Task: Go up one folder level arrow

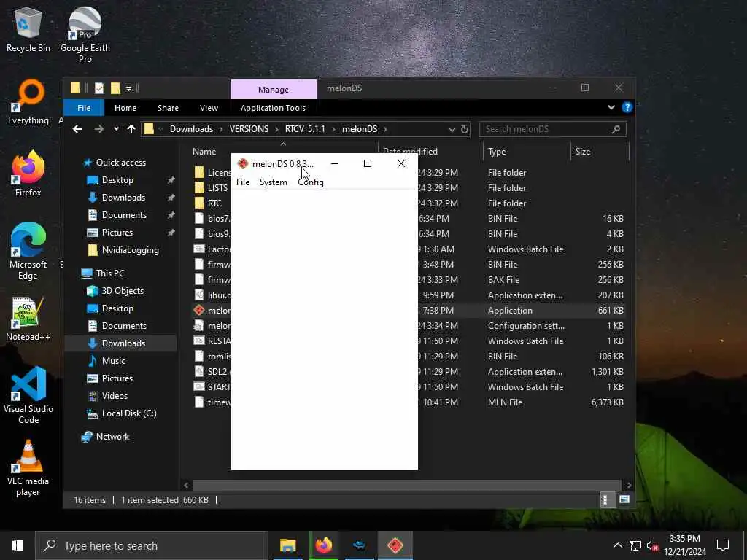Action: 131,129
